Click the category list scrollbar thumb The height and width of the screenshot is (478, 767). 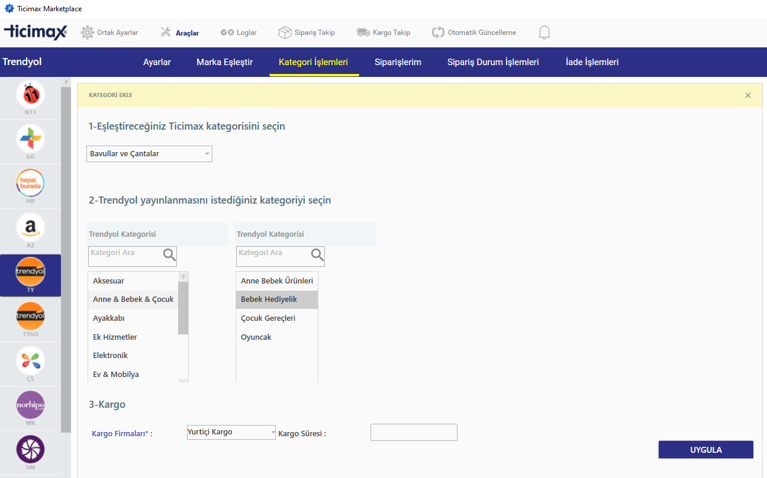point(183,308)
